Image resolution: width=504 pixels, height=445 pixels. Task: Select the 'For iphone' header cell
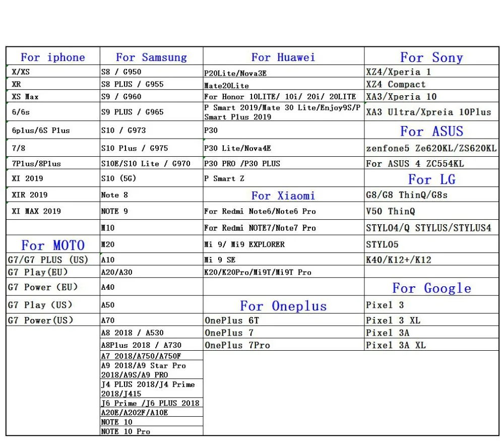(x=53, y=56)
